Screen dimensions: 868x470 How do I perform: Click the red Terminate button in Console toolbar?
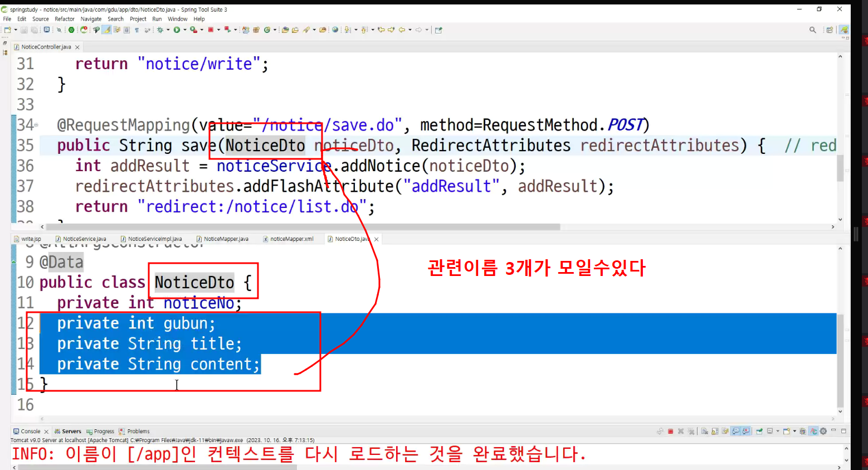point(671,432)
